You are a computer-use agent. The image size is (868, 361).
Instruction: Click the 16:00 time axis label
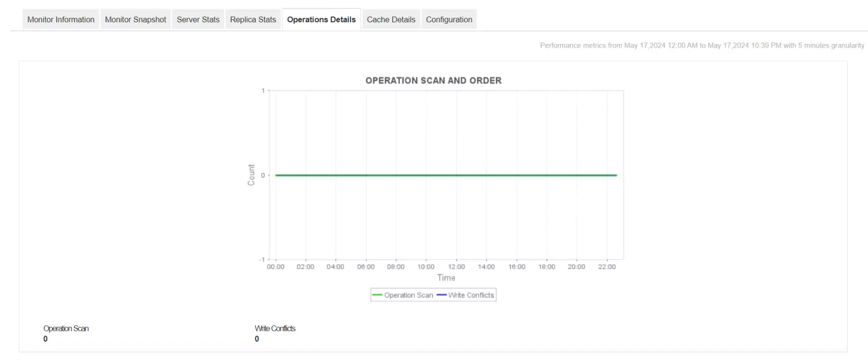[x=517, y=267]
